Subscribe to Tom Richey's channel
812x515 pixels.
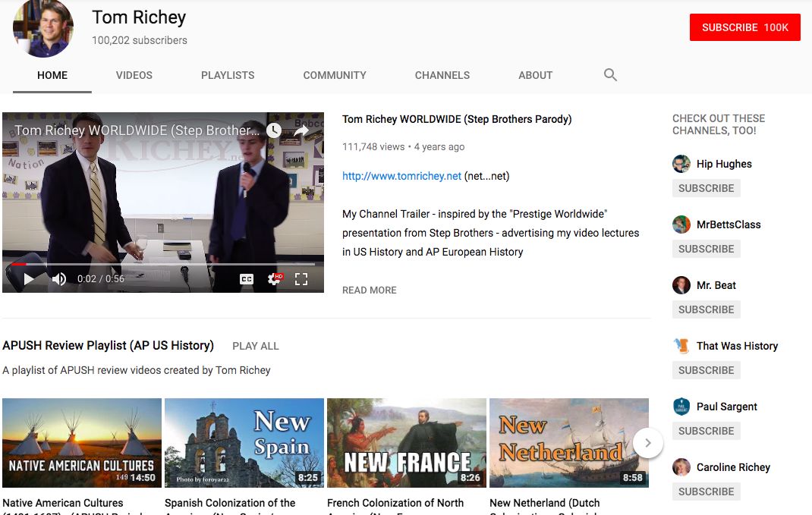744,27
